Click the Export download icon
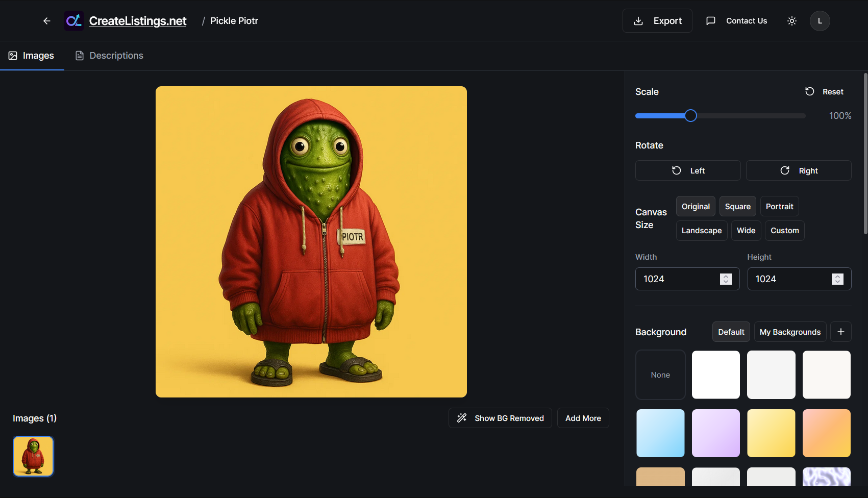This screenshot has height=498, width=868. 638,20
